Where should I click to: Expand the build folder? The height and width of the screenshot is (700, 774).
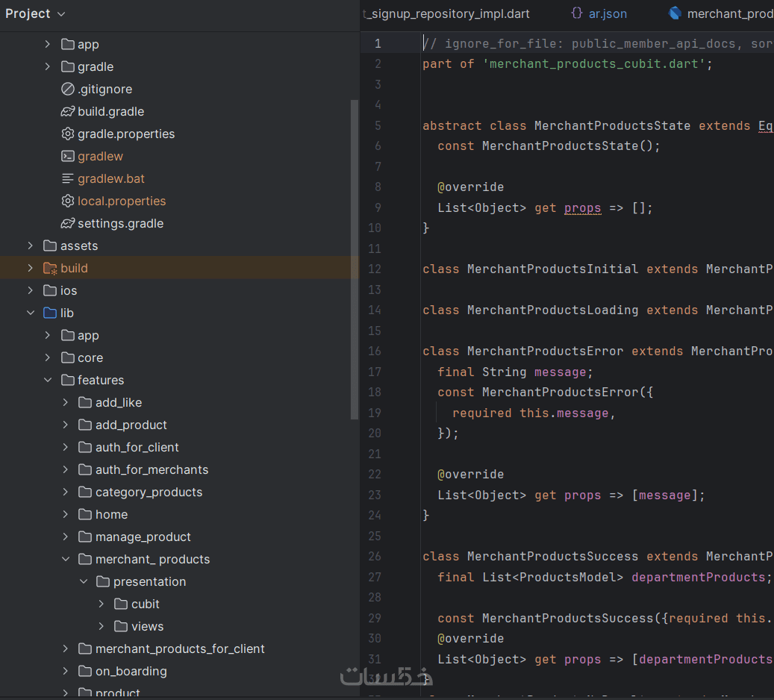click(x=30, y=268)
